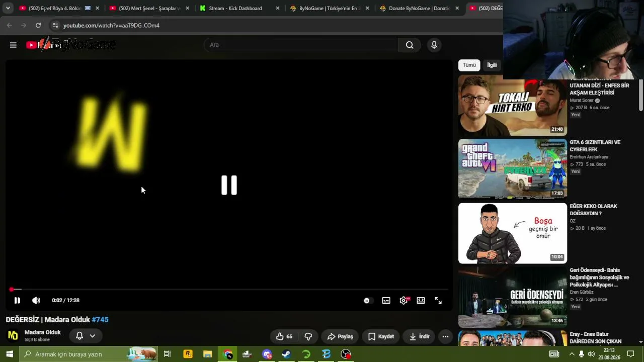Open the player settings gear
This screenshot has width=644, height=362.
(x=404, y=301)
